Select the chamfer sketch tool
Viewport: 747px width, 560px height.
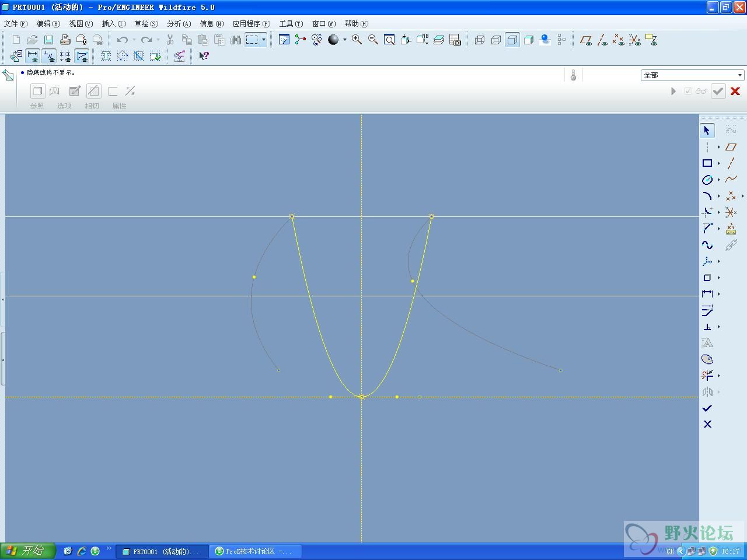(x=707, y=229)
